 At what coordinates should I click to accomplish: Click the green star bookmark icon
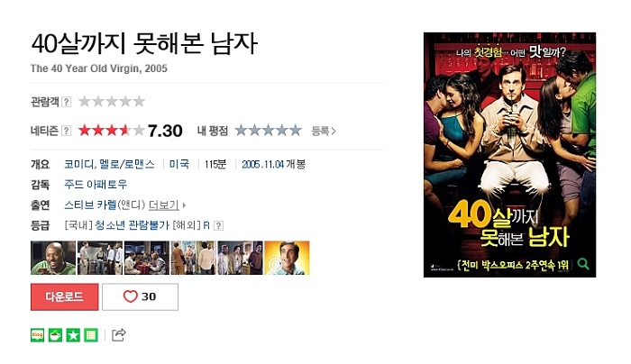point(73,335)
